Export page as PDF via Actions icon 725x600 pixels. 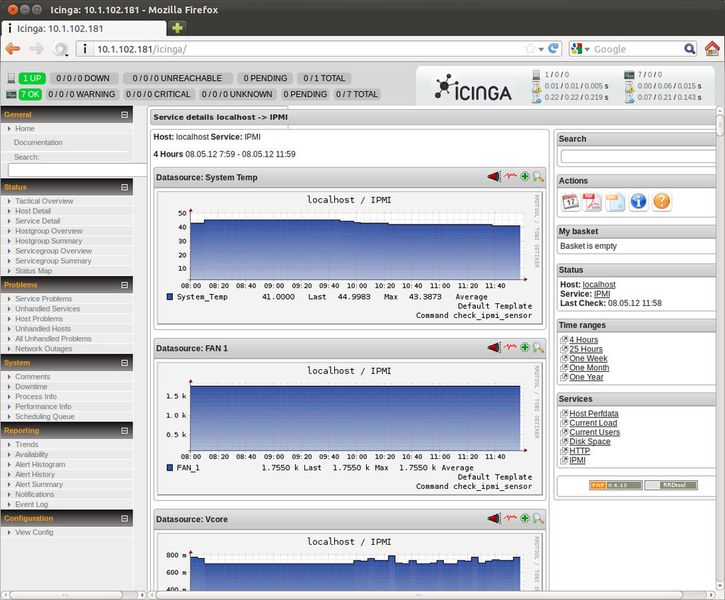pos(592,202)
